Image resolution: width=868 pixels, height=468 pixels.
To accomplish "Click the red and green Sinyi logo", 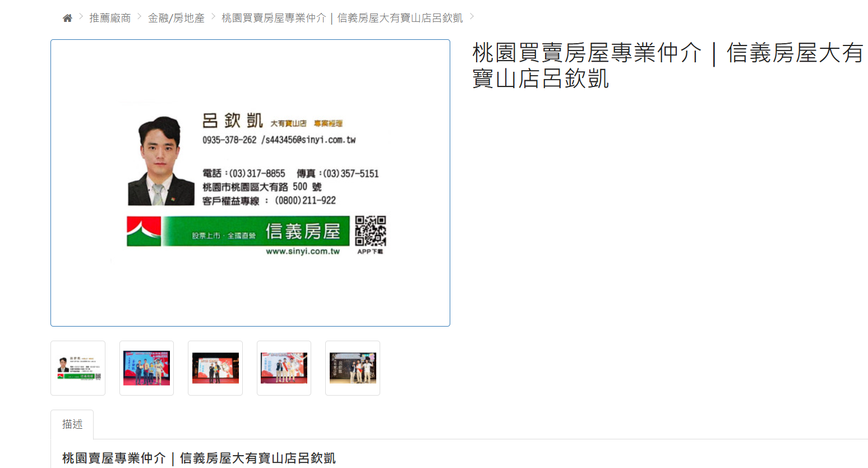I will tap(144, 231).
